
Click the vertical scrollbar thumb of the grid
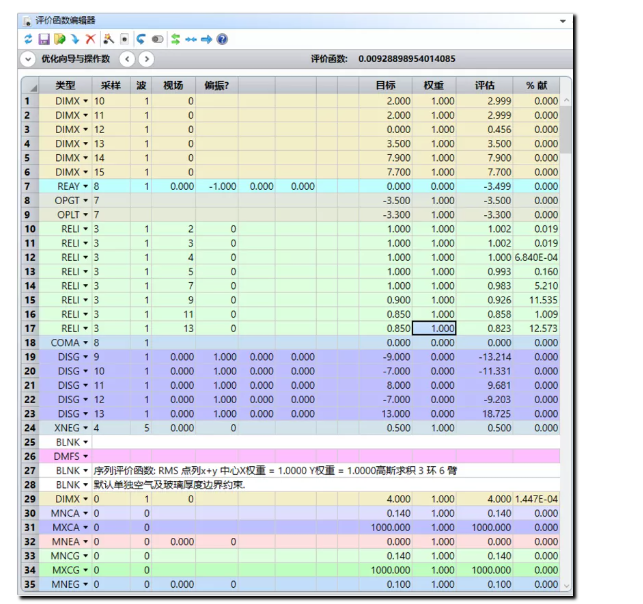[566, 130]
